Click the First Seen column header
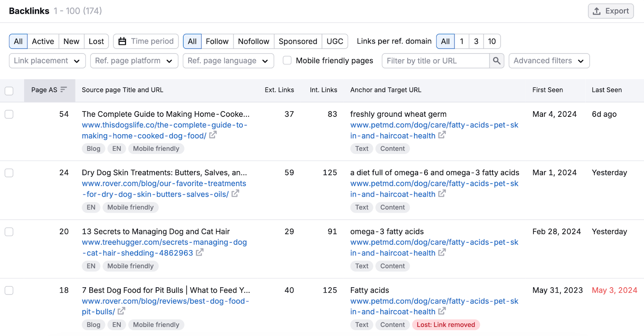Viewport: 644px width, 336px height. (x=547, y=90)
